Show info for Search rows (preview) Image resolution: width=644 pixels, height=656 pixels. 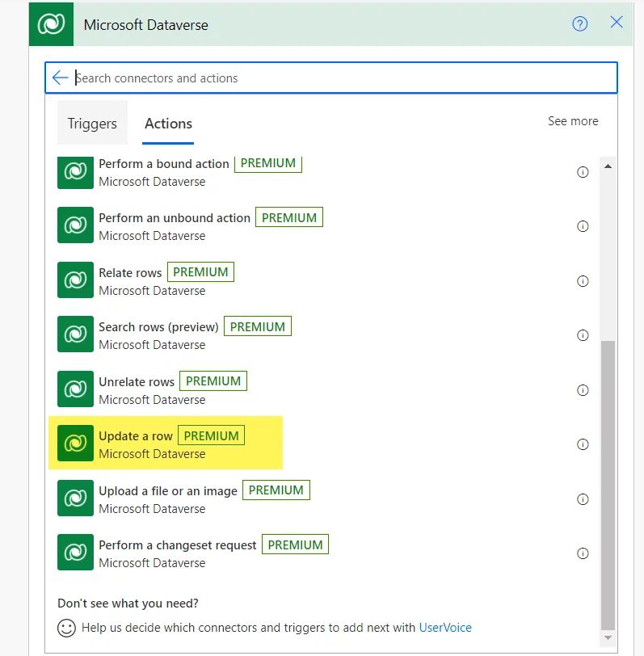[583, 335]
